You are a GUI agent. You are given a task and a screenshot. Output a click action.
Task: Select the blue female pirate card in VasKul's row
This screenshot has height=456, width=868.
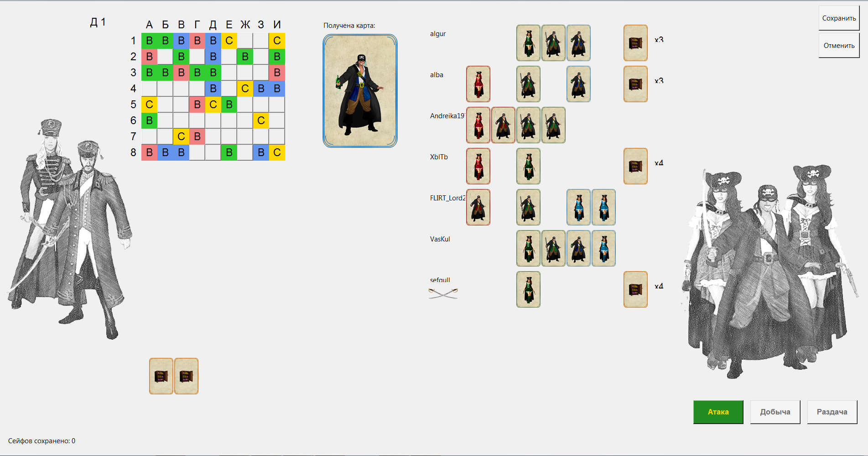[603, 248]
